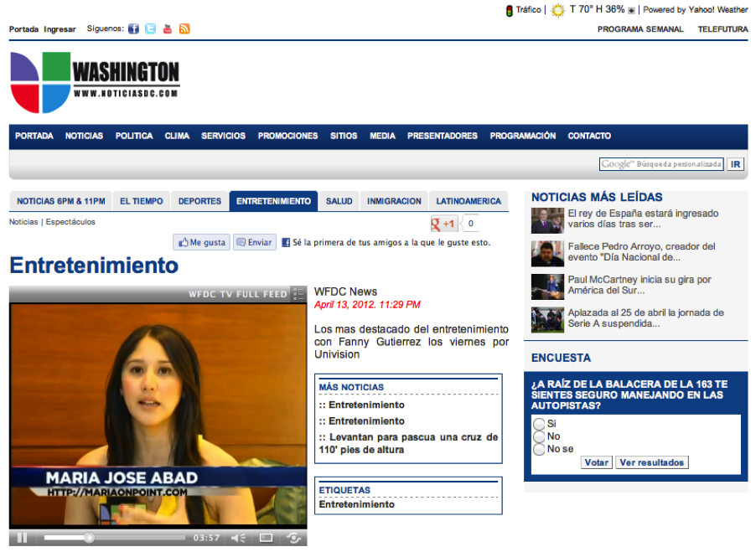Screen dimensions: 756x552
Task: Click the Votar button
Action: pyautogui.click(x=597, y=462)
